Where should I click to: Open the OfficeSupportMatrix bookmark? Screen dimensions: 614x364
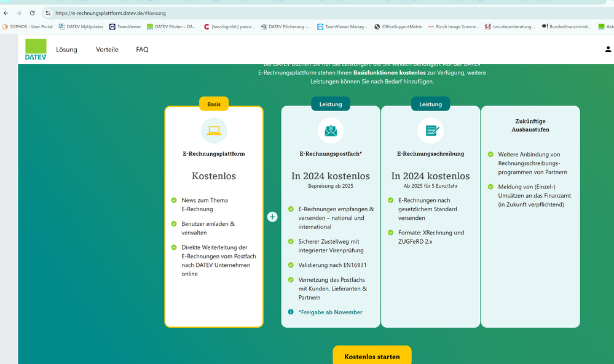click(x=398, y=26)
